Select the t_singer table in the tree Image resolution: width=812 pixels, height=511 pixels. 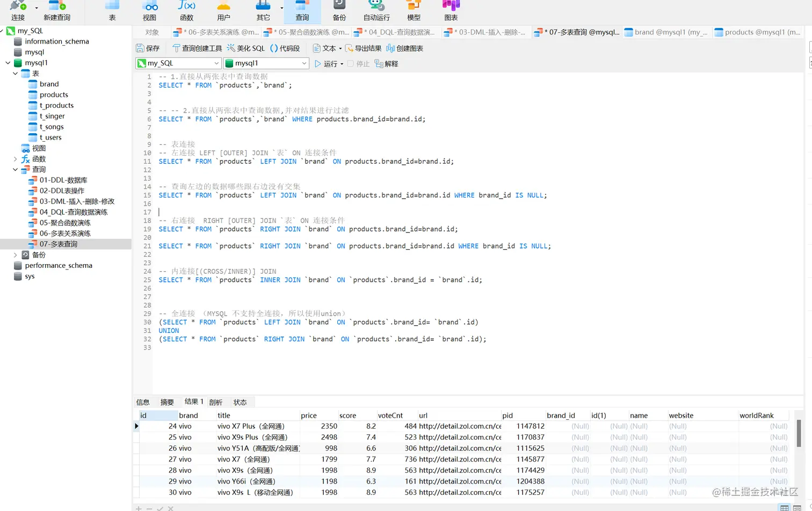point(52,116)
